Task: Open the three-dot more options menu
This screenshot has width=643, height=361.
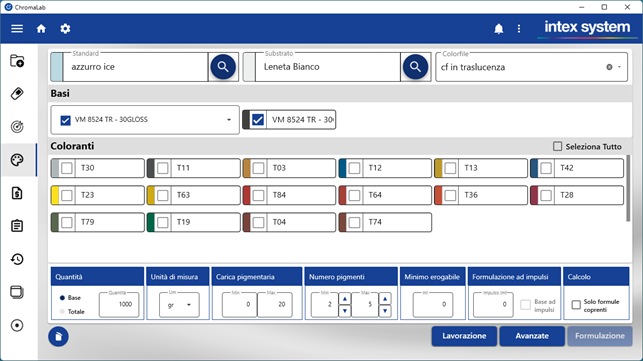Action: (x=519, y=29)
